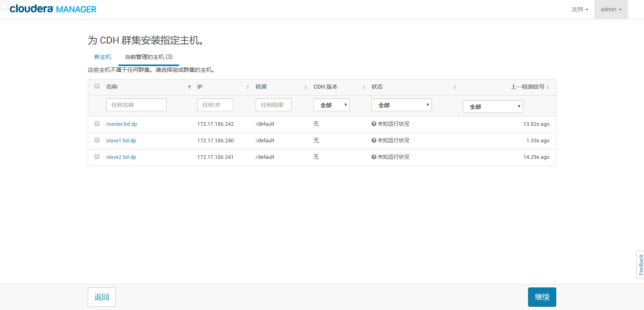
Task: Click the page heading 为 CDH 群集安装指定主机
Action: [x=146, y=40]
